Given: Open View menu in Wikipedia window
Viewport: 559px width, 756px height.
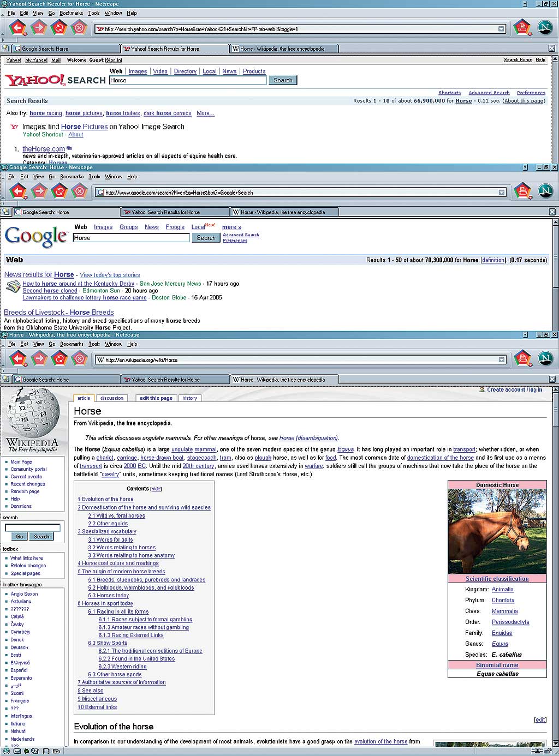Looking at the screenshot, I should pos(38,344).
